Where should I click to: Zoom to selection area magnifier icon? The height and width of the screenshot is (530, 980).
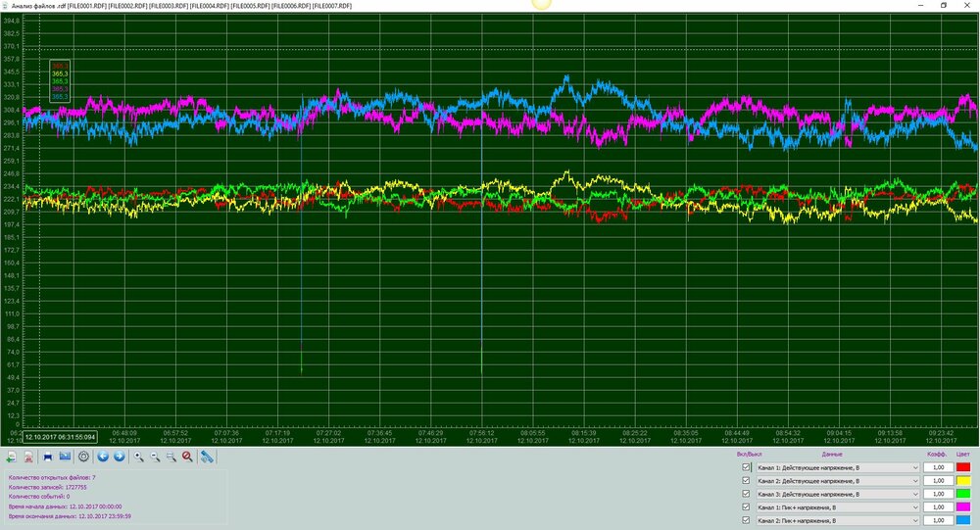[x=171, y=457]
